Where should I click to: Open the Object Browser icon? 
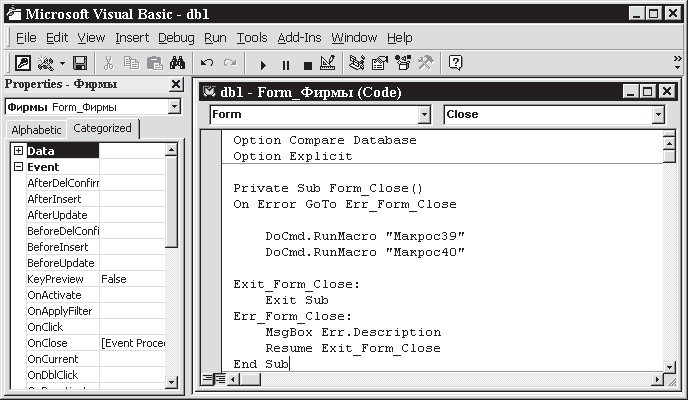click(402, 64)
